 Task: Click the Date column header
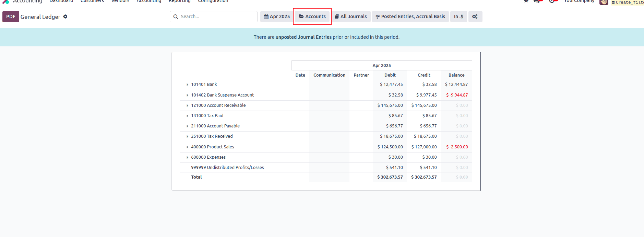point(300,75)
